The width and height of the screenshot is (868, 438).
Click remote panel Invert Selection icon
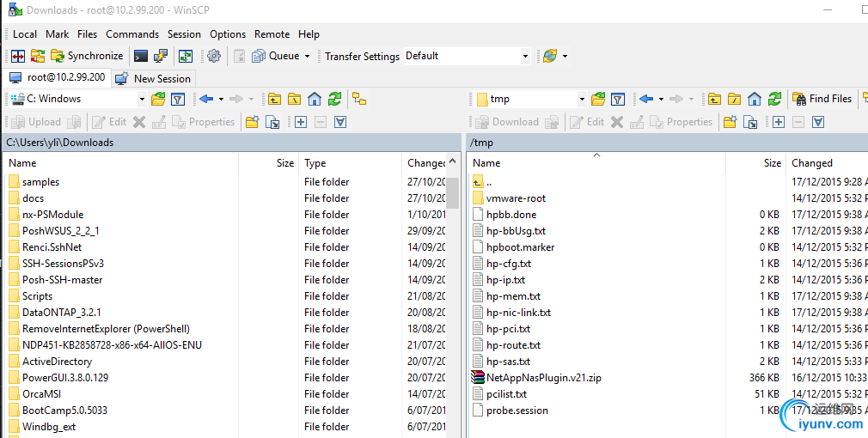[x=818, y=122]
